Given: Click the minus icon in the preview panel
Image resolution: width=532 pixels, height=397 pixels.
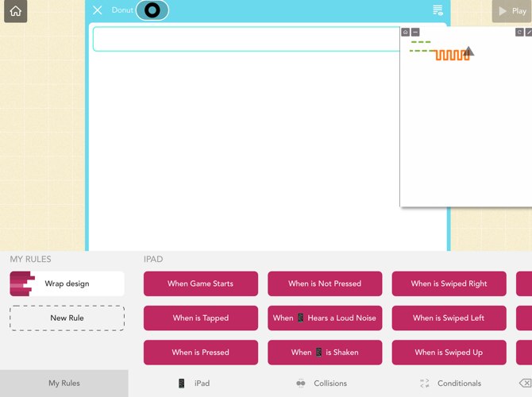Looking at the screenshot, I should click(415, 33).
